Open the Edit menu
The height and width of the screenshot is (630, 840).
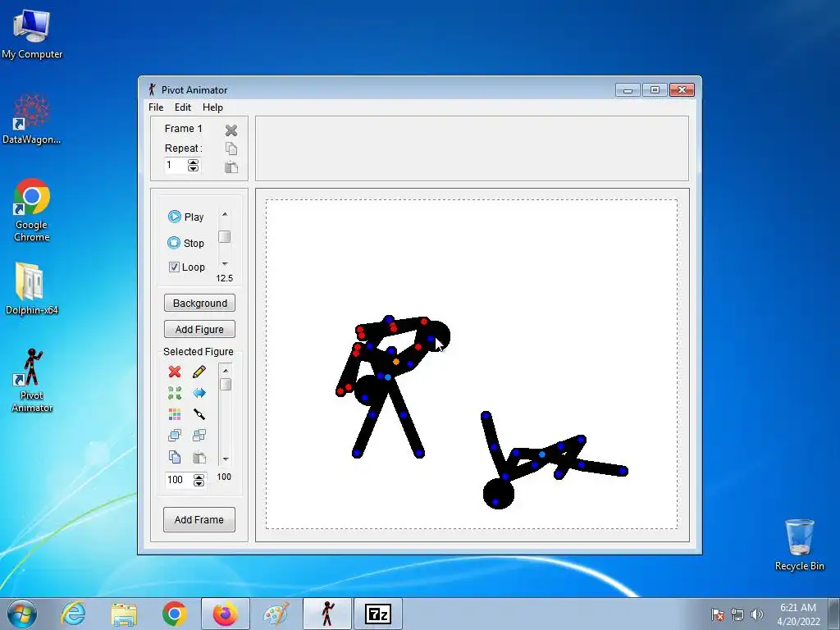pyautogui.click(x=183, y=107)
